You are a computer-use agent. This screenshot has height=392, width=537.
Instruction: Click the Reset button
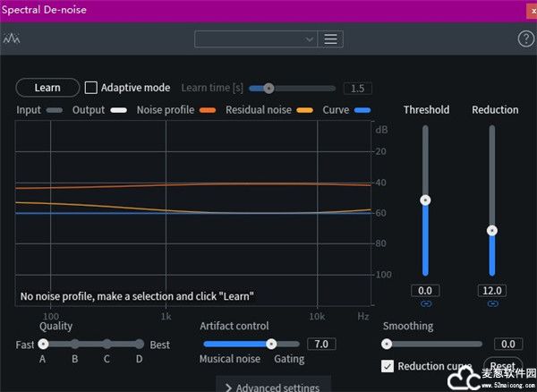(x=503, y=366)
